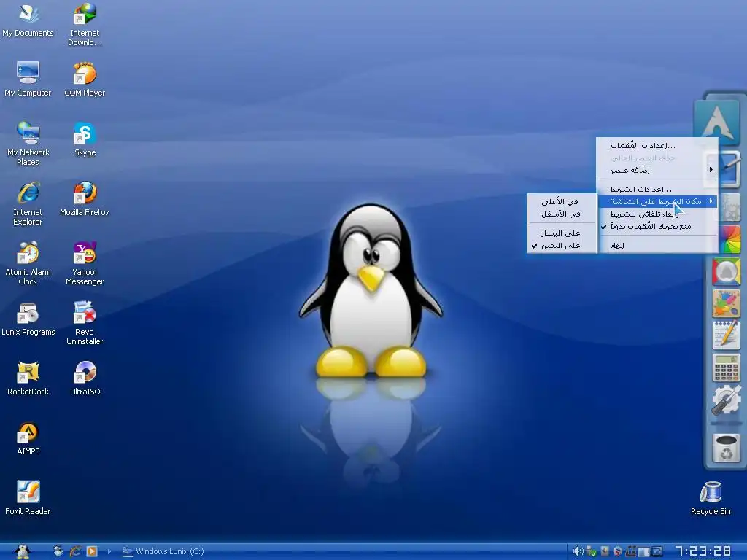Open Internet Explorer from quick launch bar
Image resolution: width=747 pixels, height=560 pixels.
coord(75,551)
